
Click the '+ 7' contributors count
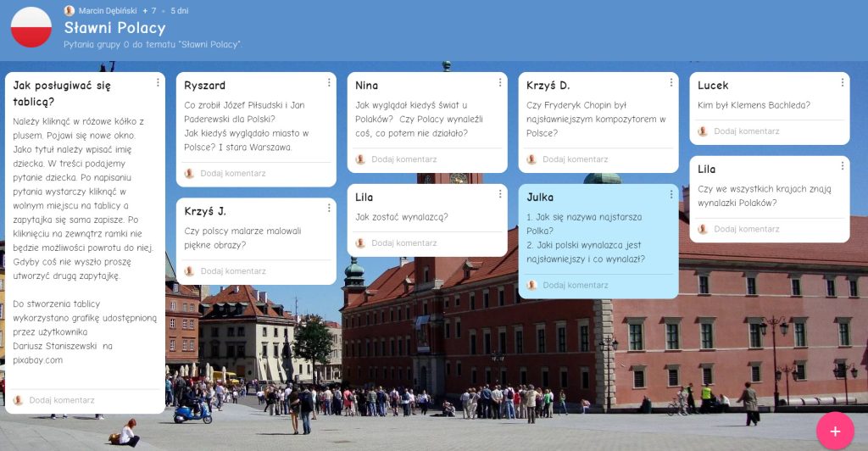click(x=149, y=10)
